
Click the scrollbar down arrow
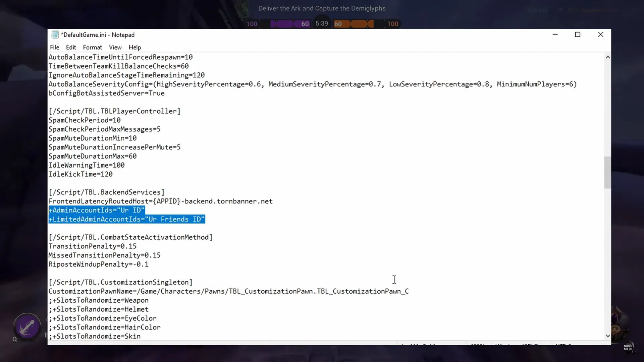607,336
